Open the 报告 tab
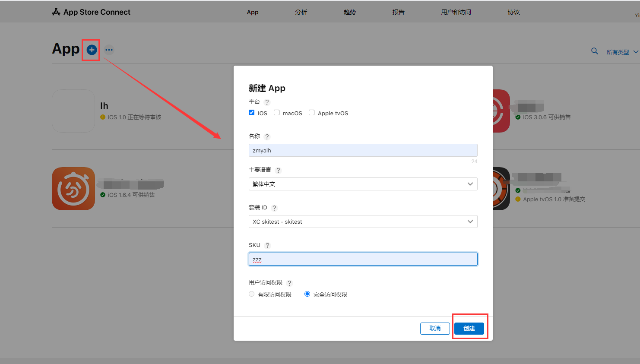Image resolution: width=640 pixels, height=364 pixels. pyautogui.click(x=398, y=12)
